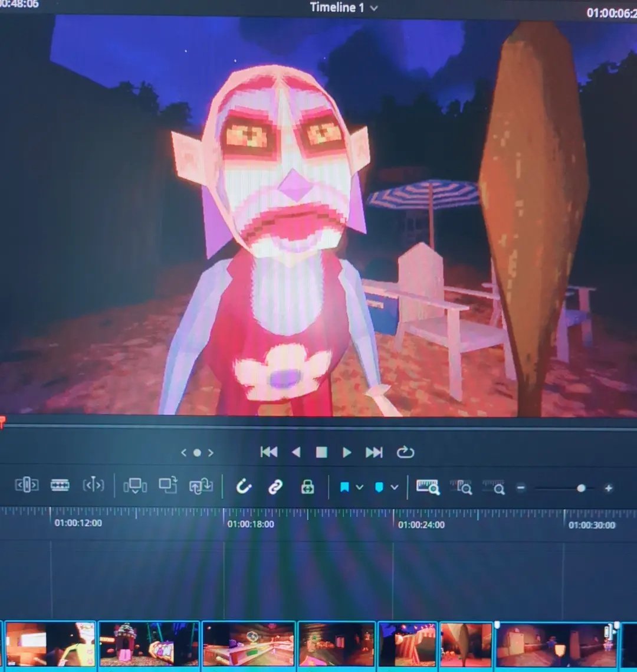Click Detail Zoom icon
The image size is (637, 672).
click(461, 487)
